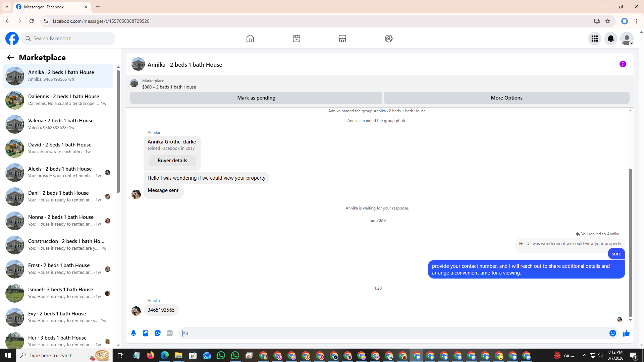Reload the page
The height and width of the screenshot is (362, 644).
pyautogui.click(x=32, y=21)
